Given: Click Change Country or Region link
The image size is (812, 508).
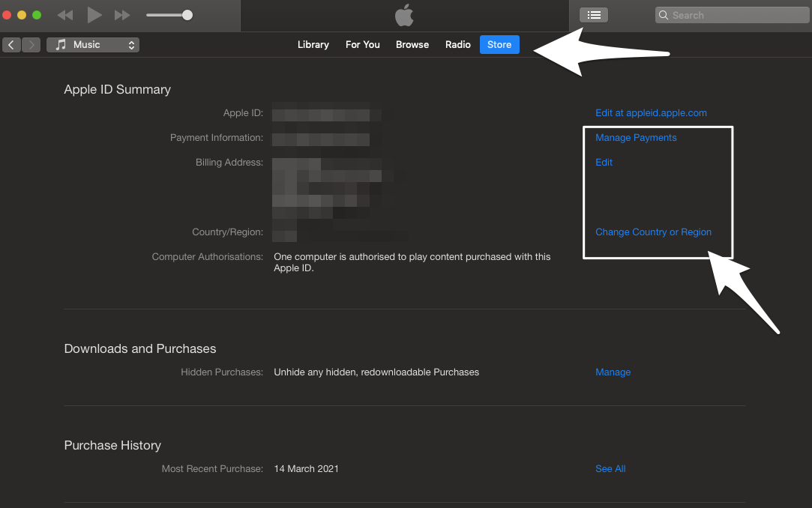Looking at the screenshot, I should pyautogui.click(x=654, y=232).
